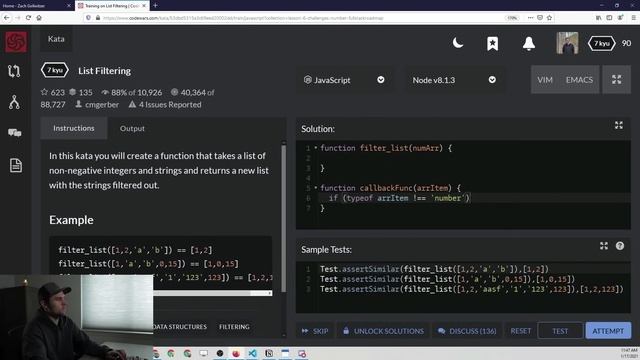Open the JavaScript language dropdown

click(345, 80)
